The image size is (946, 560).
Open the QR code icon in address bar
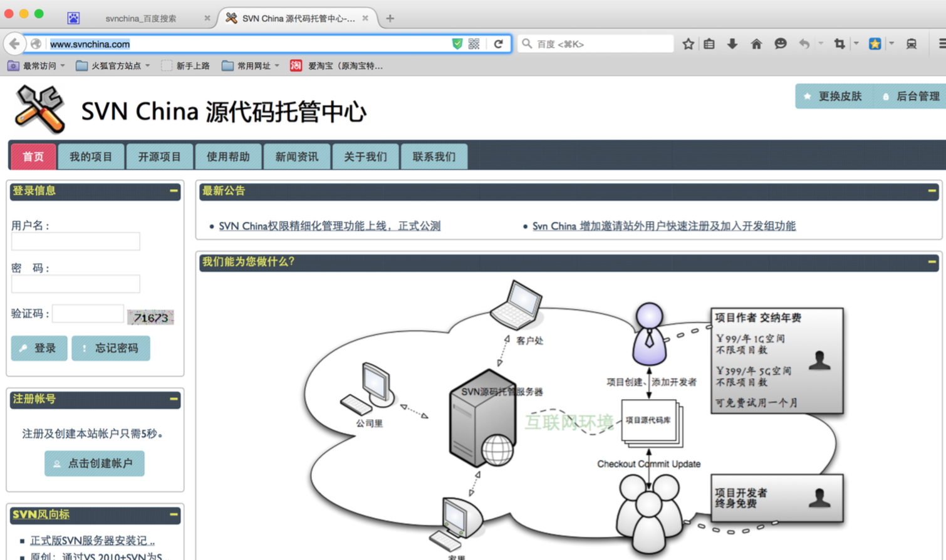(x=474, y=44)
